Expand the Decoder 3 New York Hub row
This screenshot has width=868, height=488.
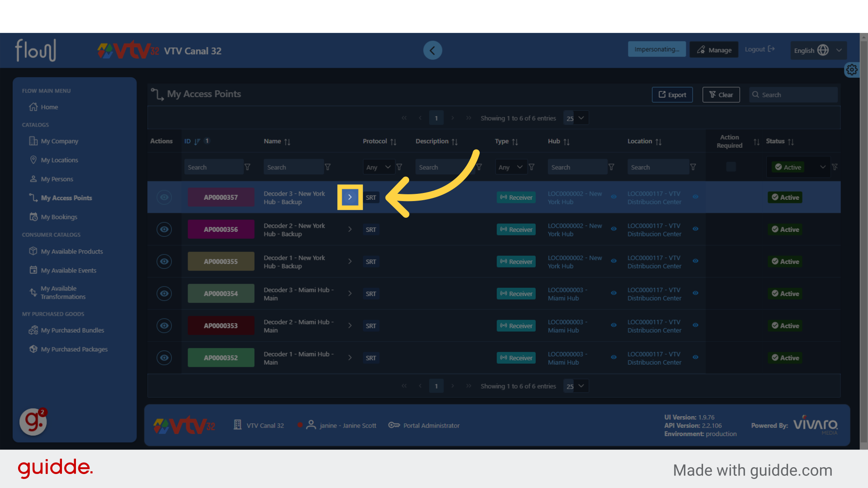coord(350,197)
